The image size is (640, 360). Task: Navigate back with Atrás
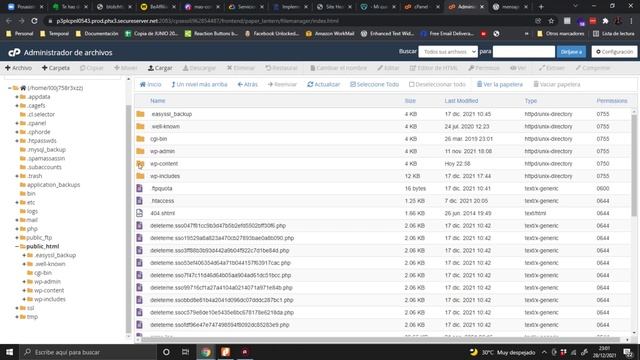(x=247, y=84)
